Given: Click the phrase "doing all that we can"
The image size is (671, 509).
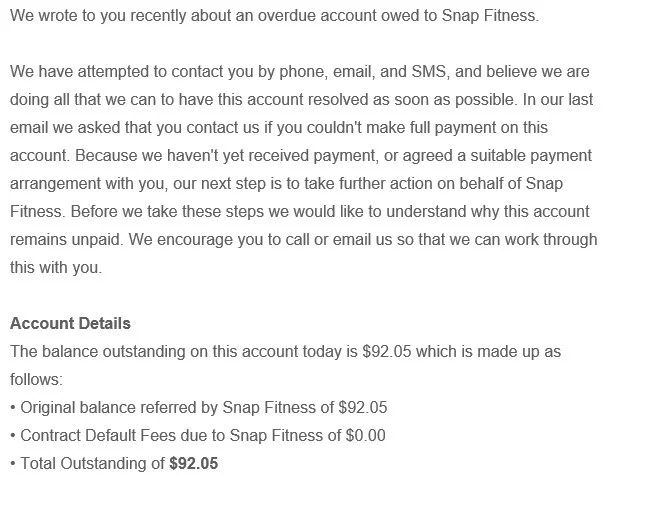Looking at the screenshot, I should click(90, 100).
